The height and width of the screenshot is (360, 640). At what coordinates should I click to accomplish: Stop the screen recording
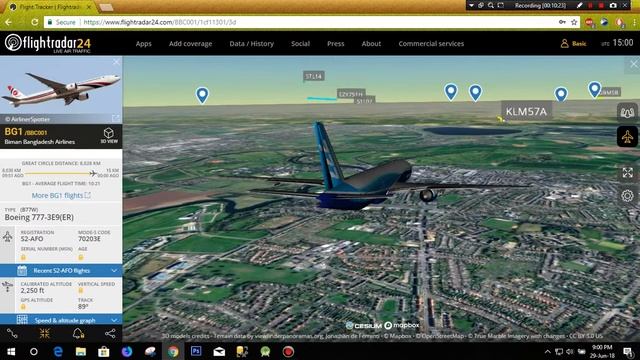coord(601,6)
